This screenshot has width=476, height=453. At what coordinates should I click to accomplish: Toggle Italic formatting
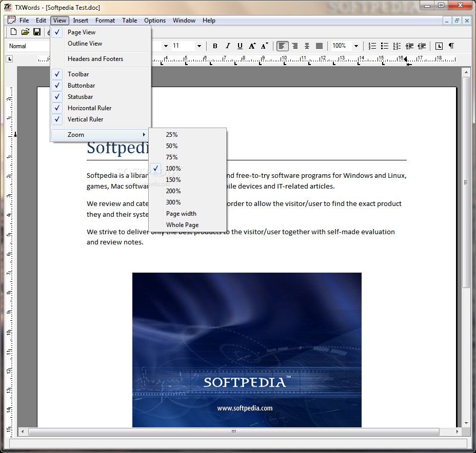tap(227, 46)
